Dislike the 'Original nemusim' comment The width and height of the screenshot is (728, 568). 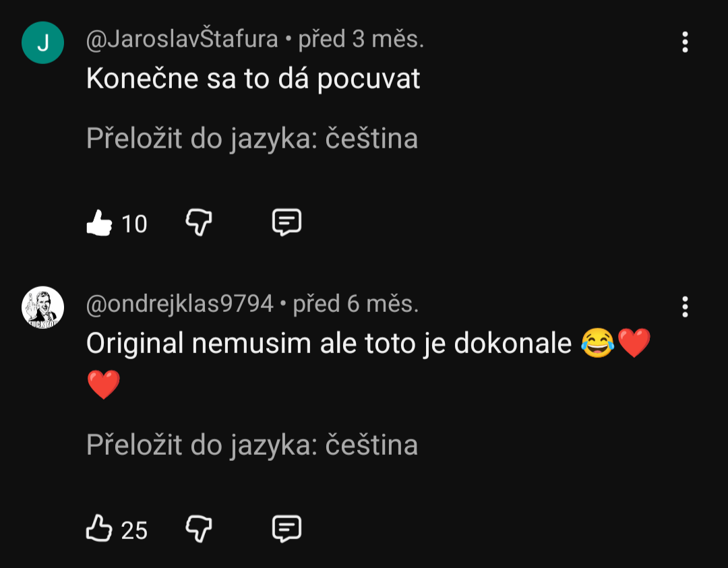(x=198, y=529)
